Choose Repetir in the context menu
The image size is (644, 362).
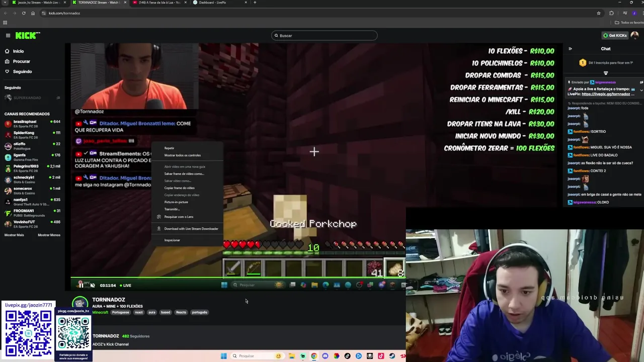pyautogui.click(x=187, y=148)
